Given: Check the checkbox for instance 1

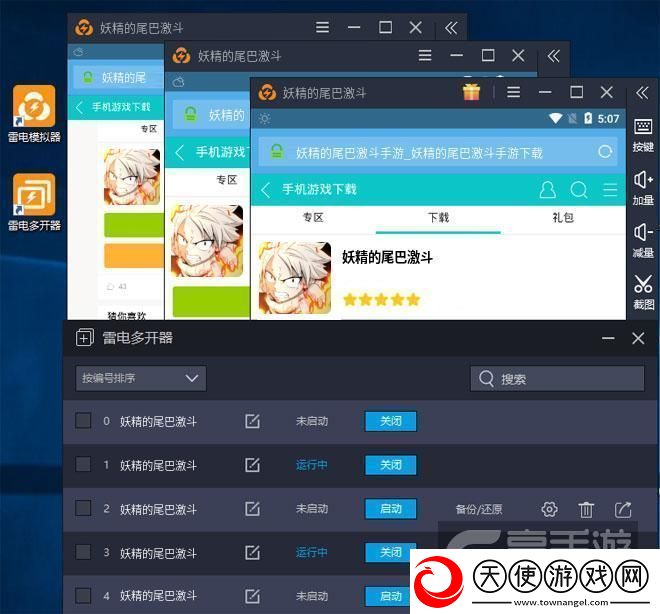Looking at the screenshot, I should (x=83, y=464).
